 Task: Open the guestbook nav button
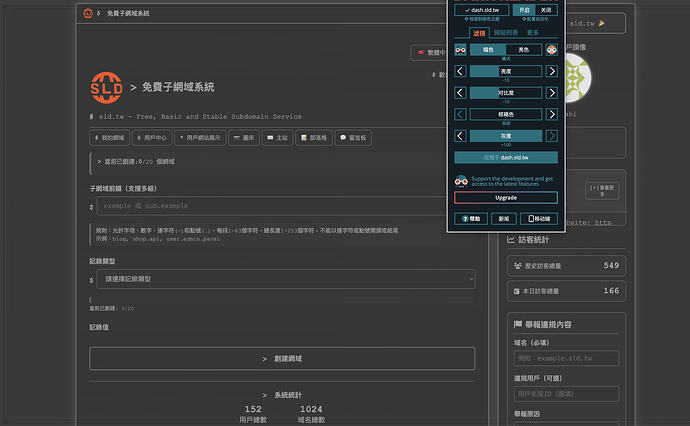pyautogui.click(x=353, y=138)
